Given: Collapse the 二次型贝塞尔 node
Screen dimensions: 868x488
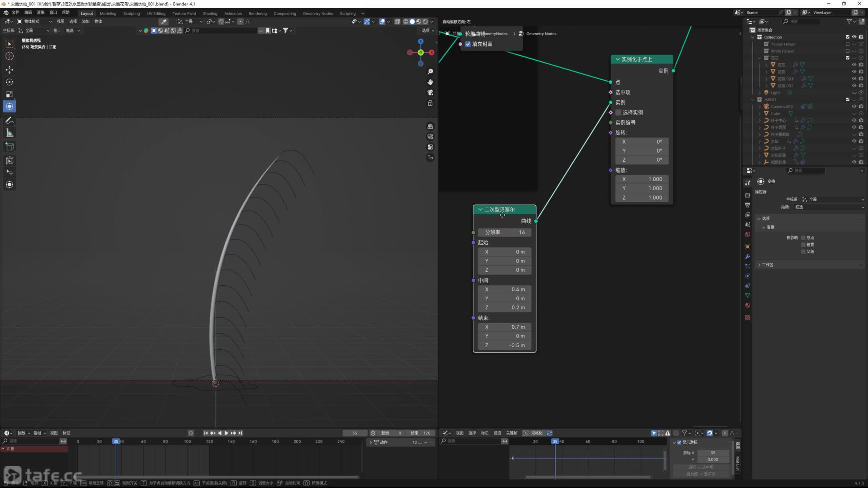Looking at the screenshot, I should coord(480,209).
